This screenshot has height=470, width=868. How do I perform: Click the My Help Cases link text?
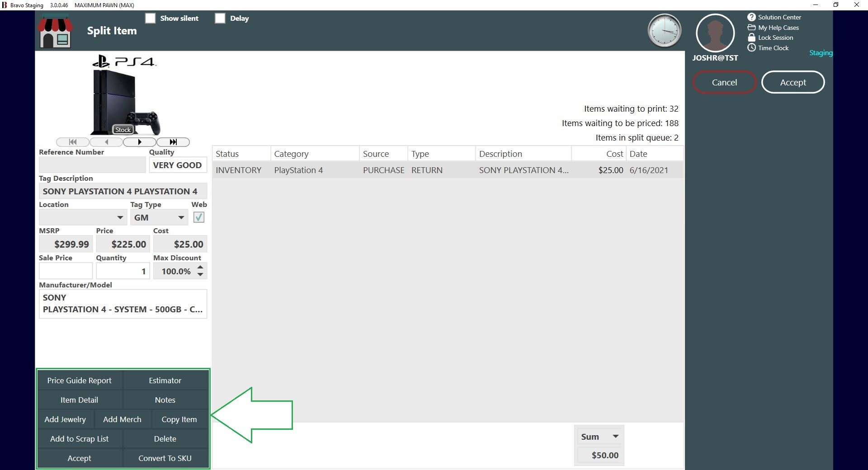tap(778, 28)
